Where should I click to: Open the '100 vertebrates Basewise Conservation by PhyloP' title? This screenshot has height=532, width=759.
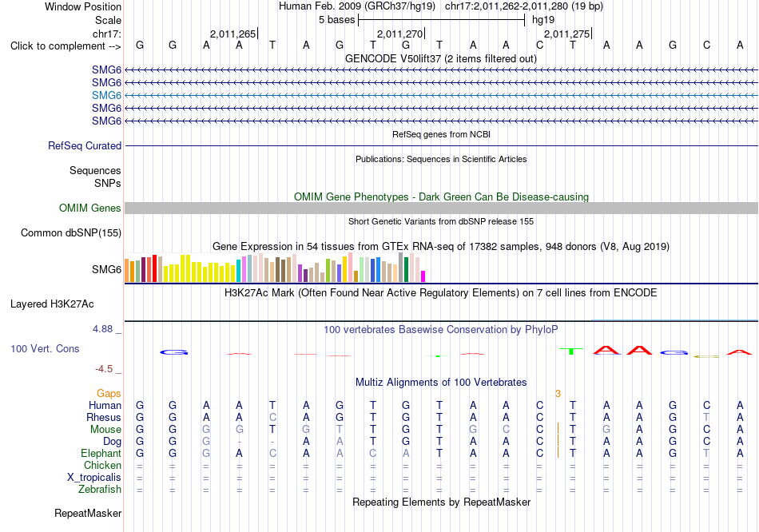441,330
